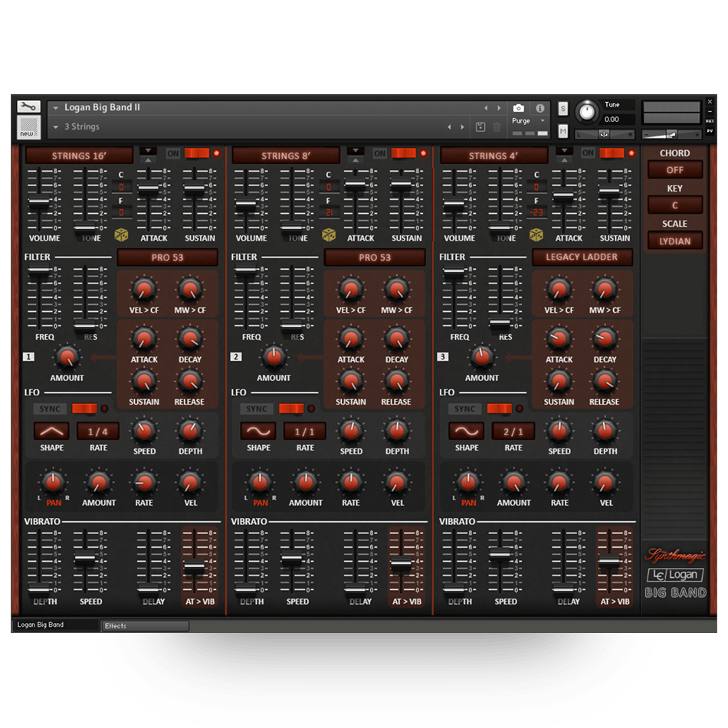Click layer 3 lower VEL knob
The width and height of the screenshot is (728, 728).
tap(605, 482)
